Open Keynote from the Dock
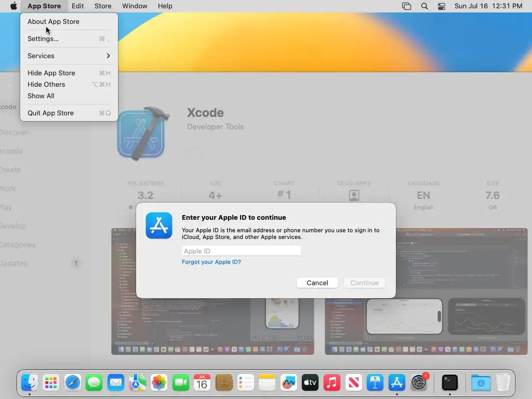This screenshot has height=399, width=532. pos(375,383)
